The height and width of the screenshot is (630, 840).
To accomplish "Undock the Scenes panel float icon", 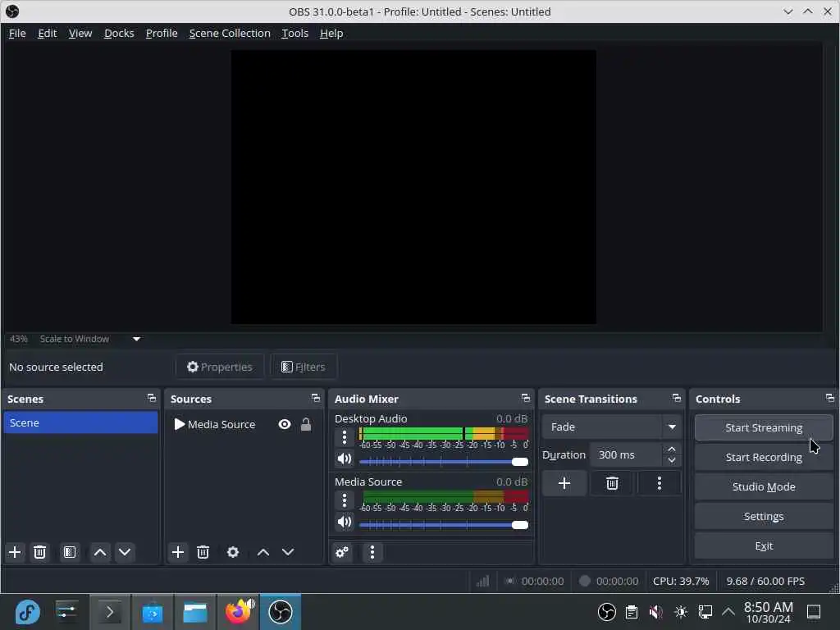I will pos(152,398).
